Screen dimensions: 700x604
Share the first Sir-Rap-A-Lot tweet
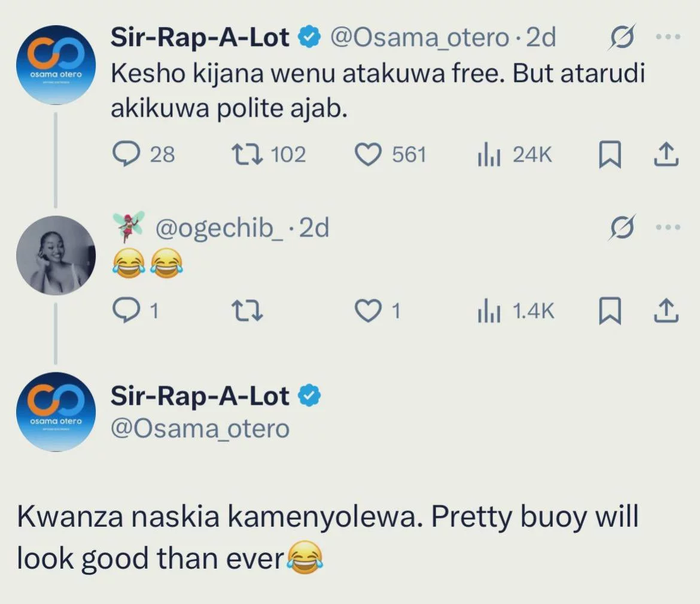(665, 155)
